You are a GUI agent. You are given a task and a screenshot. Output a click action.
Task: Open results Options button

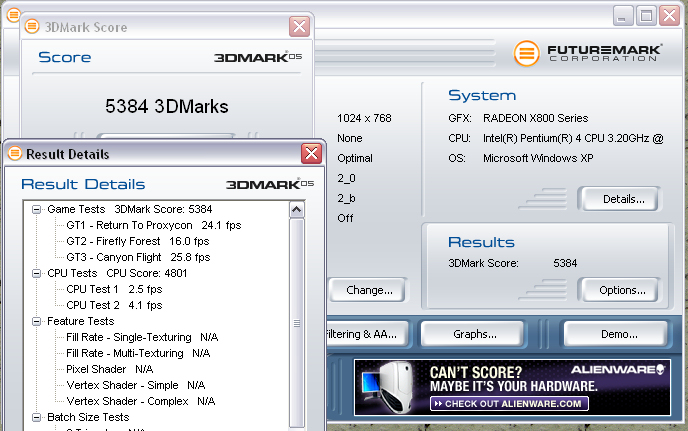(618, 290)
